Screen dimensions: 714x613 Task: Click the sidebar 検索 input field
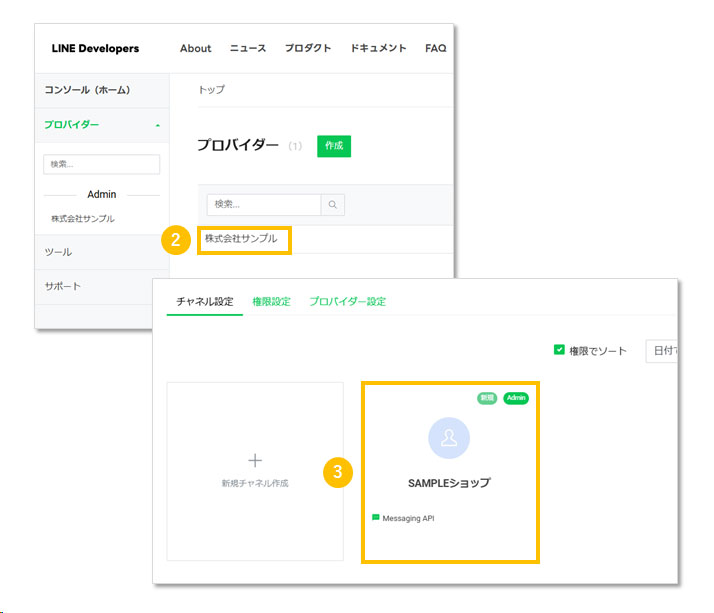coord(101,164)
